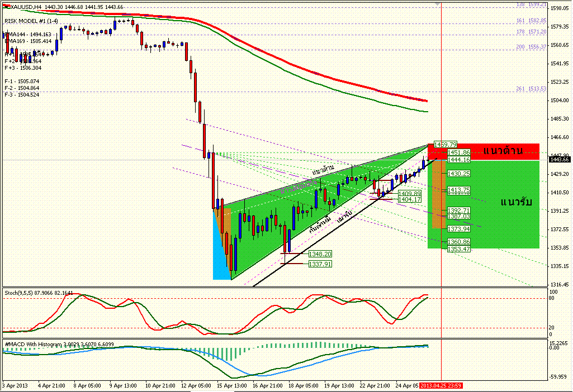573x392 pixels.
Task: Click the 22 Apr 21:00 time label
Action: (375, 385)
